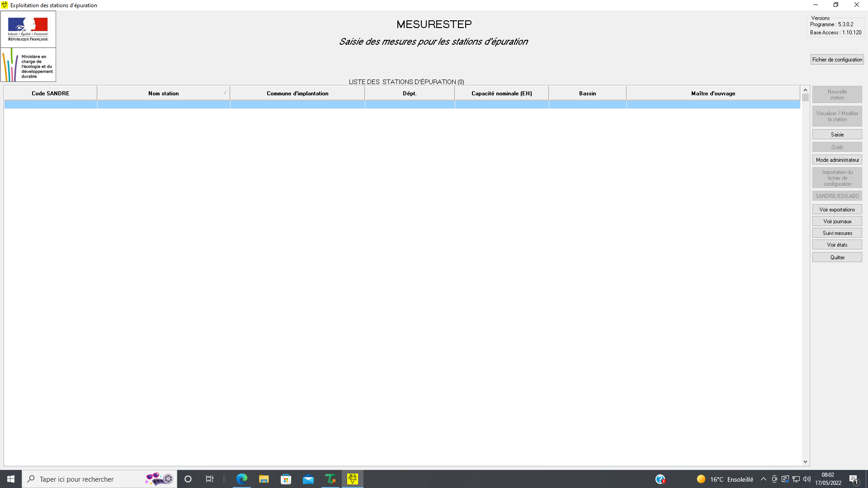Open Task View in the taskbar
The height and width of the screenshot is (488, 868).
[210, 479]
